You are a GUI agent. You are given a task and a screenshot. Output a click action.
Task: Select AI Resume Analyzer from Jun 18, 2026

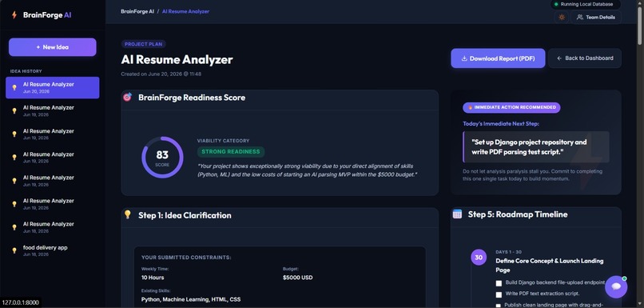click(x=53, y=227)
